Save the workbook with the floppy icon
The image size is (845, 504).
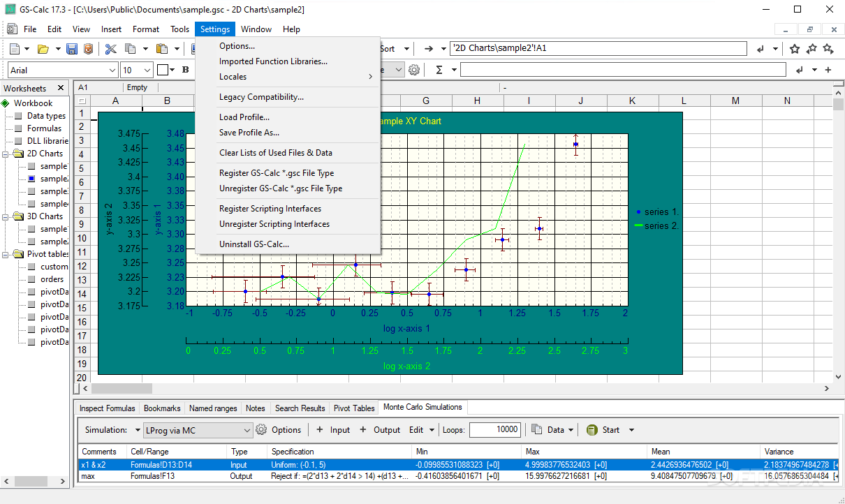point(72,49)
